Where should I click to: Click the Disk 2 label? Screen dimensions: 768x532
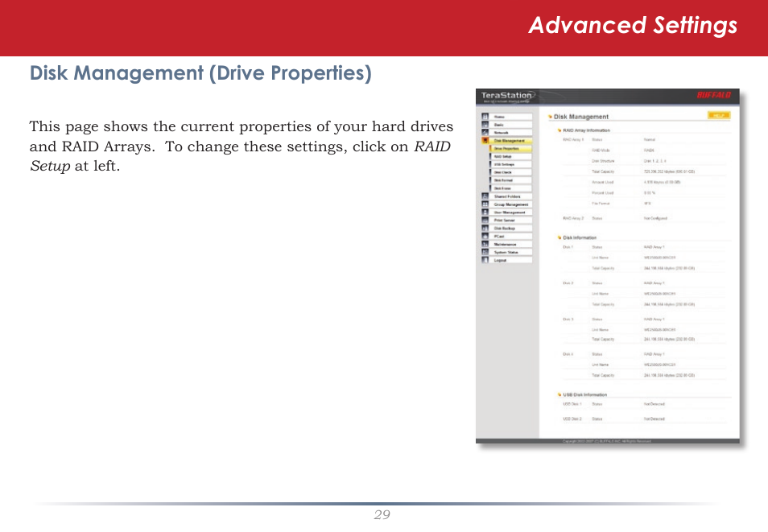(568, 283)
